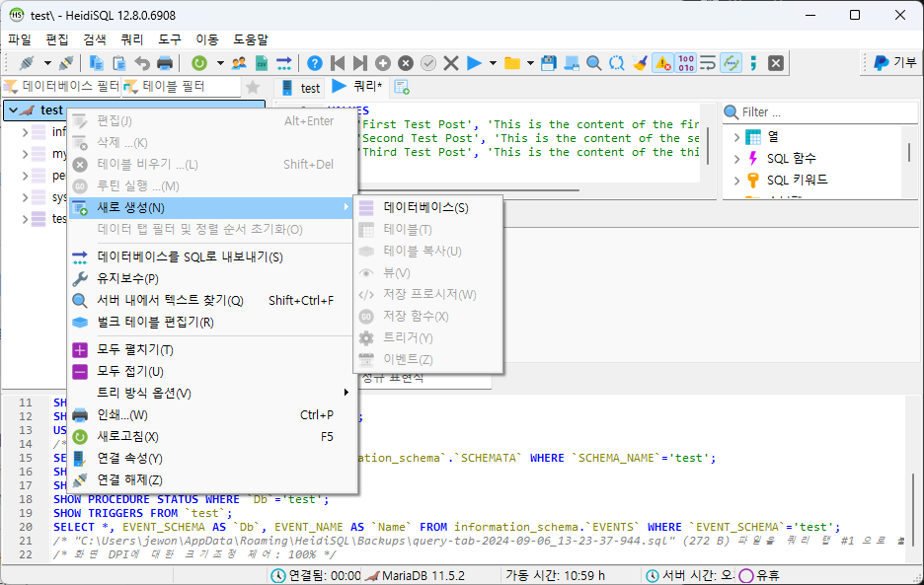Open the 쿼리 menu

tap(131, 39)
